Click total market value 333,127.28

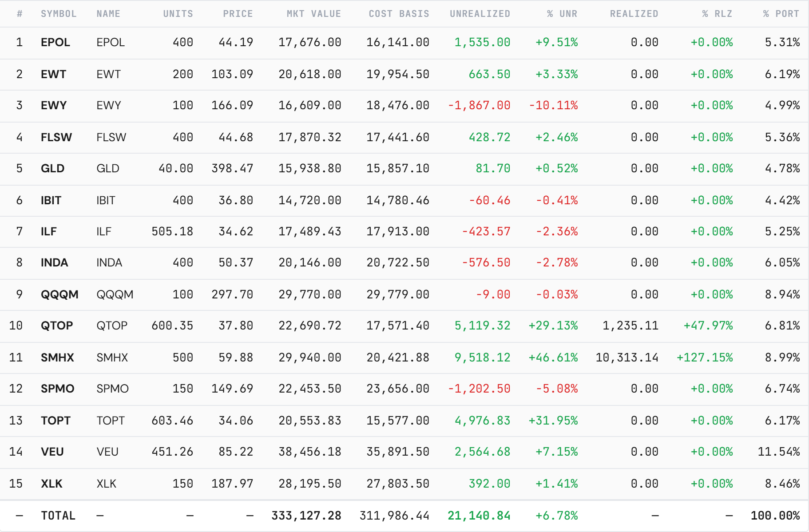(306, 516)
